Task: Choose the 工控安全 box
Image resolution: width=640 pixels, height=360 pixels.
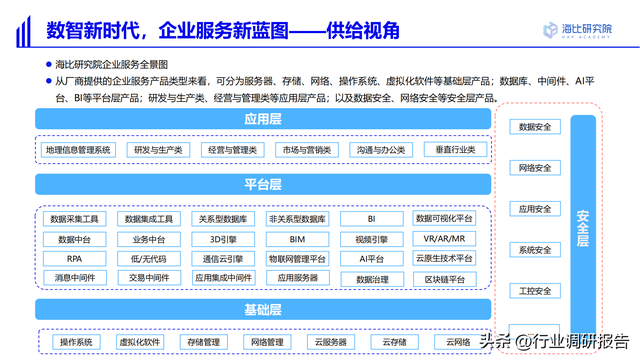Action: (535, 291)
